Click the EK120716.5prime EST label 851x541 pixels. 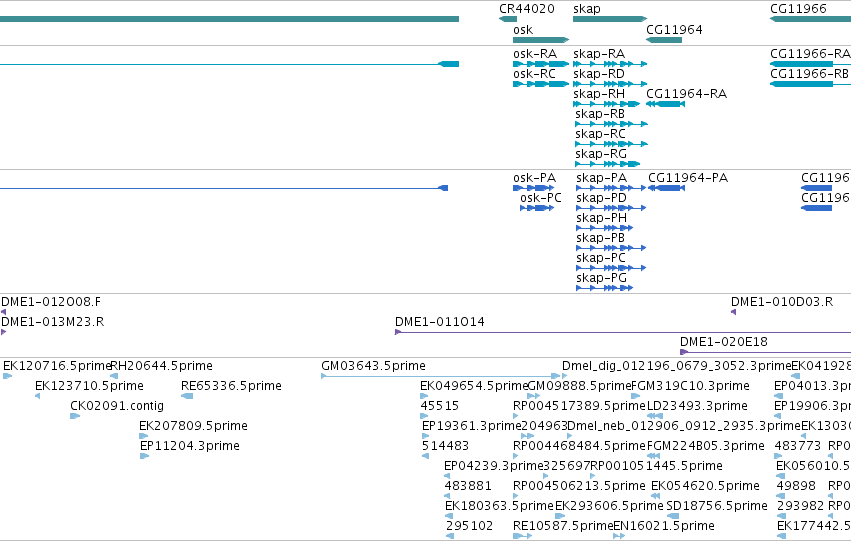pos(56,366)
